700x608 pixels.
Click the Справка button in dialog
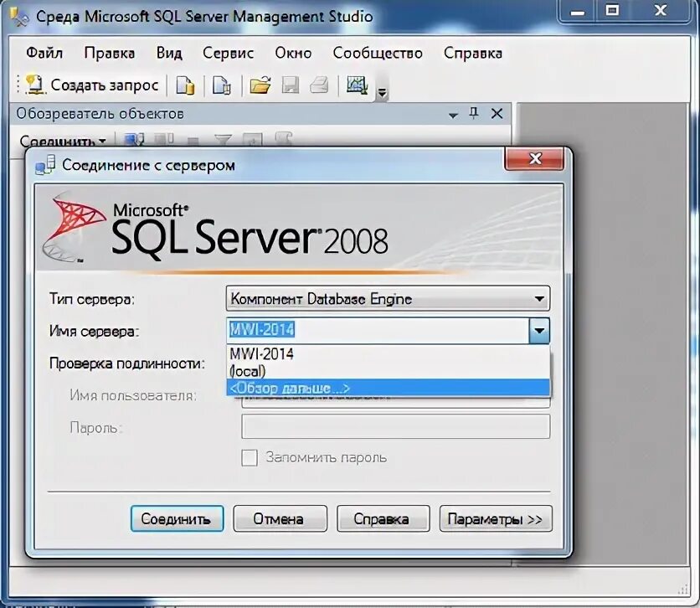[x=383, y=518]
